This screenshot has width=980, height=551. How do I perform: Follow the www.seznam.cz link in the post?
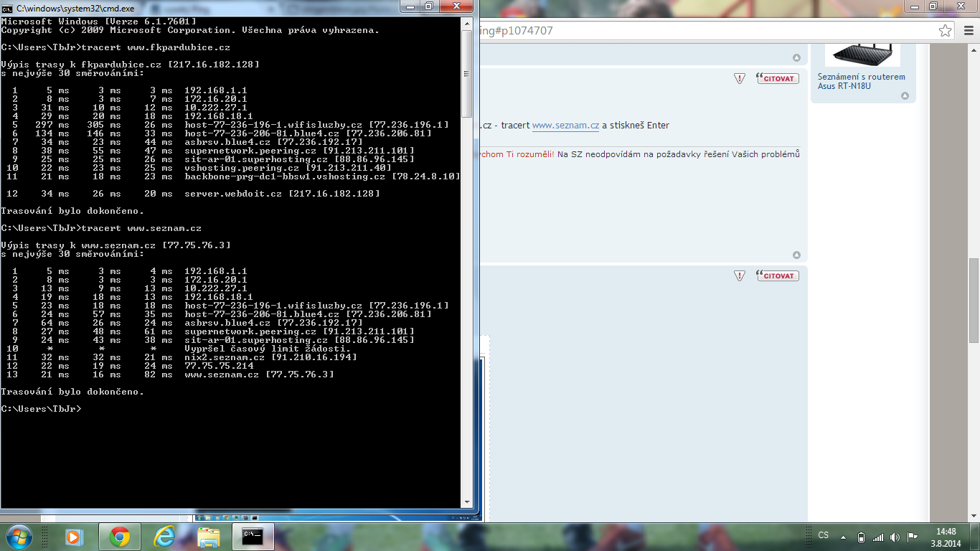coord(565,126)
